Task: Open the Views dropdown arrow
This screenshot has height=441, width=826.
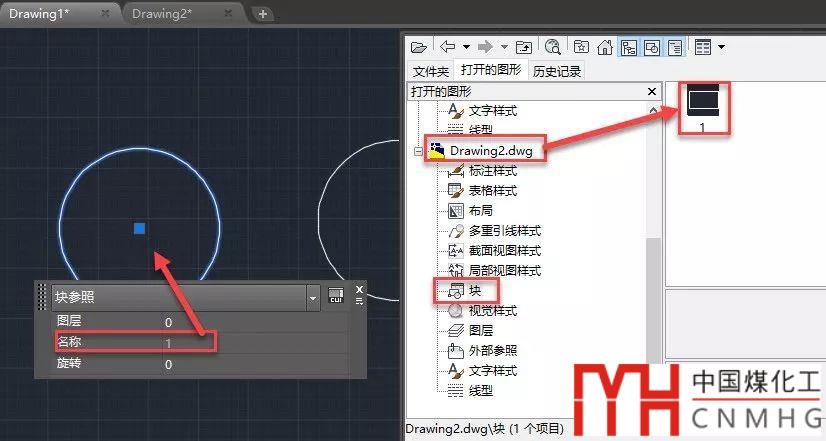Action: point(721,47)
